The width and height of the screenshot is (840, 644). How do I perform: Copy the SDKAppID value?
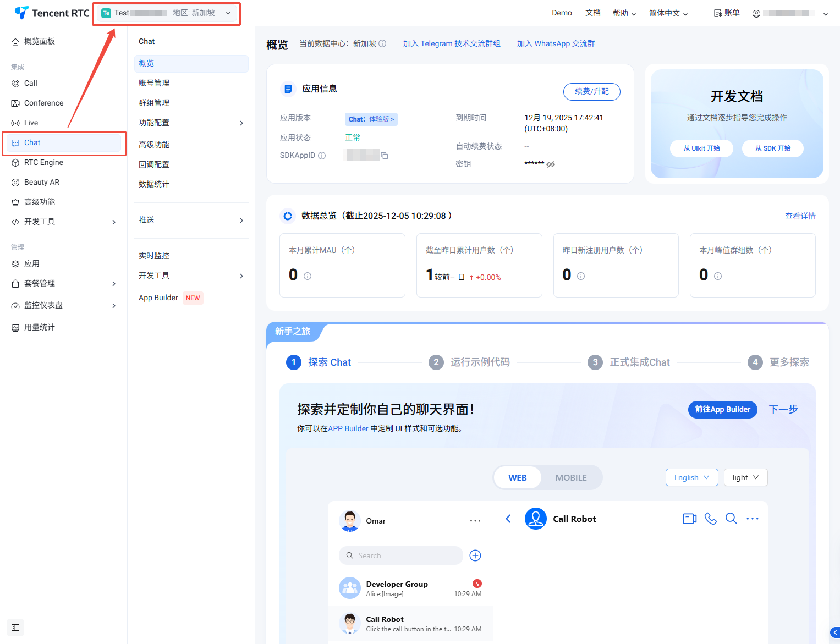[x=385, y=156]
